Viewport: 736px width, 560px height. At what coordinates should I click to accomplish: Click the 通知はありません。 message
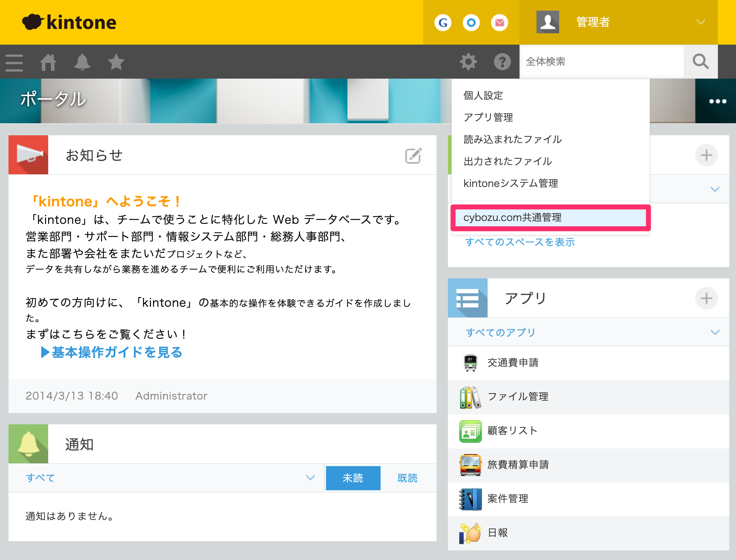pos(70,516)
